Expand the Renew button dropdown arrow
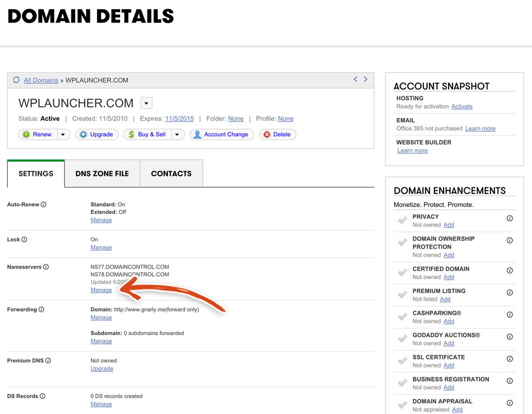 click(x=63, y=135)
